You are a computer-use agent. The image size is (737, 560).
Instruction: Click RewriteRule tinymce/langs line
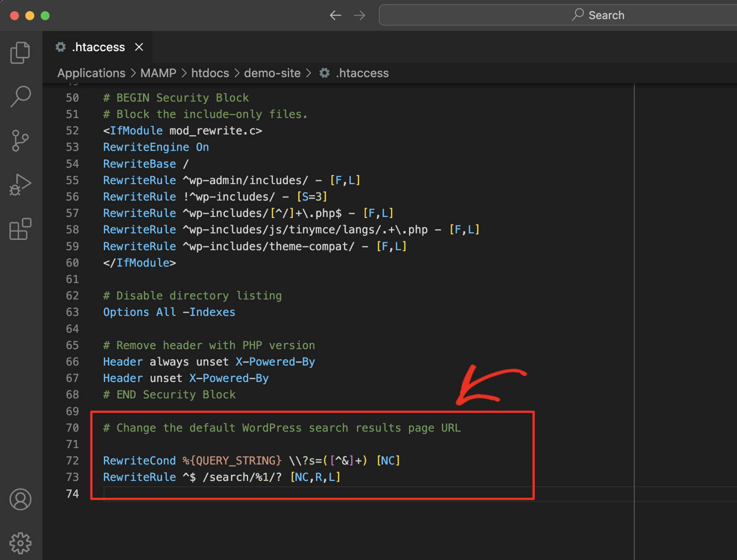[292, 230]
